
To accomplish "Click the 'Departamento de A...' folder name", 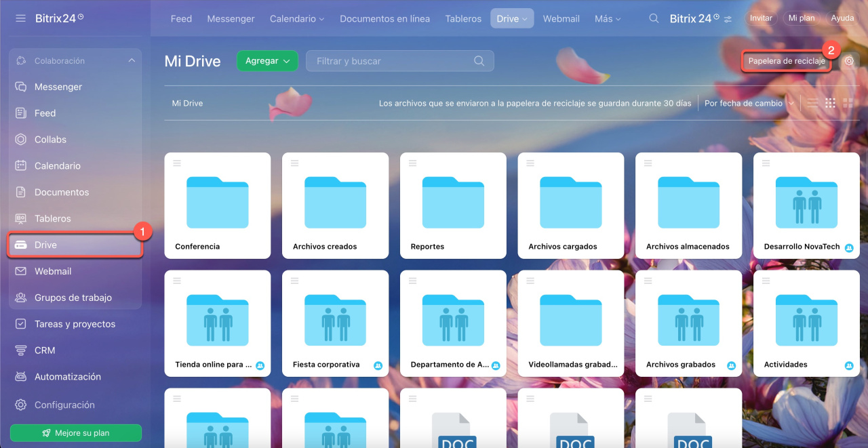I will click(x=450, y=365).
